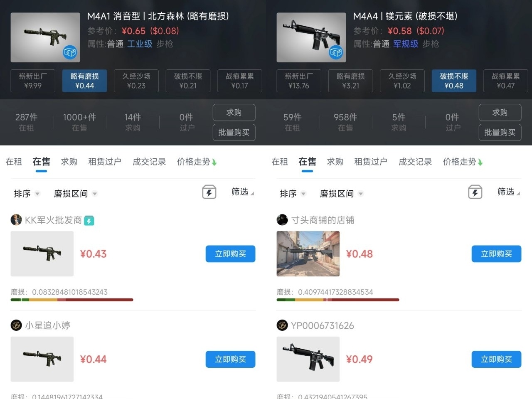Click 批量购买 button for M4A4
This screenshot has width=532, height=399.
pos(500,133)
